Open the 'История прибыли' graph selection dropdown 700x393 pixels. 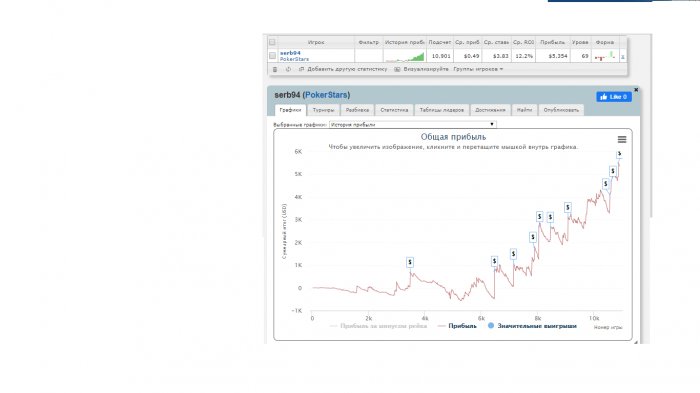412,125
